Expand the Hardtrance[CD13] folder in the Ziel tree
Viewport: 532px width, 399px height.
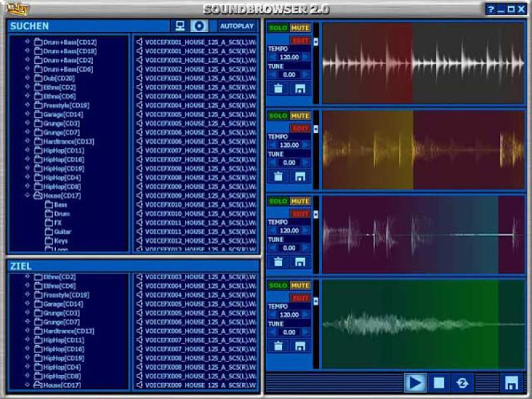[x=28, y=331]
